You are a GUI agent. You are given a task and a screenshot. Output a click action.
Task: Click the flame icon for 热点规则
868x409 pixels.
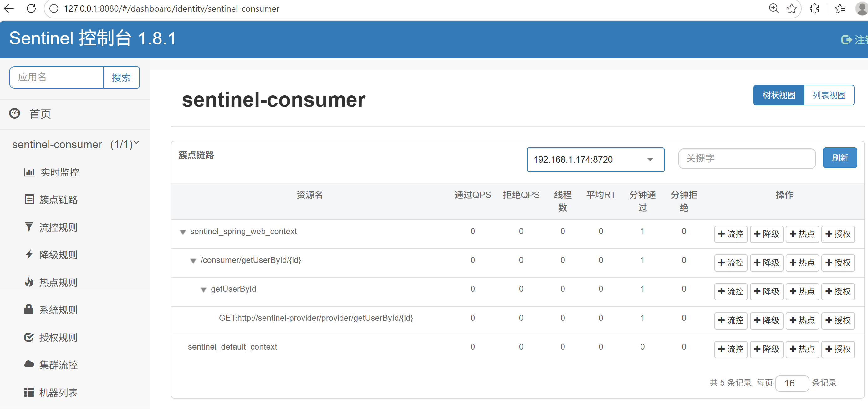[x=29, y=282]
